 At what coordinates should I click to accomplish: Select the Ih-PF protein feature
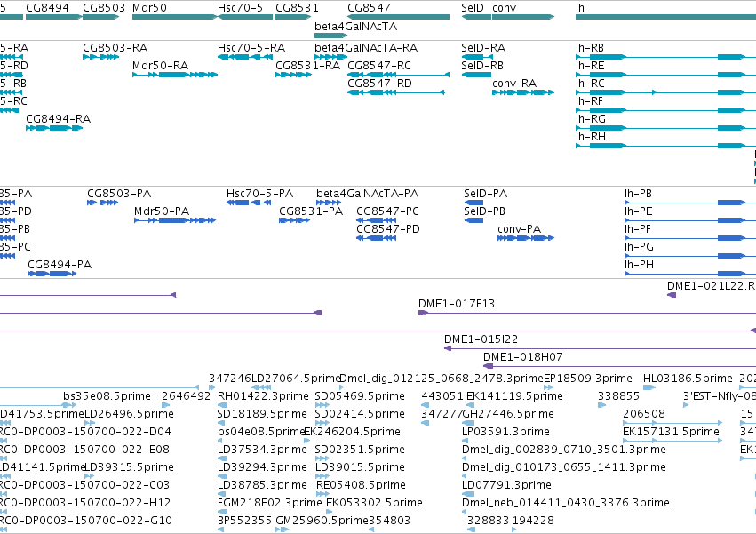pyautogui.click(x=690, y=238)
